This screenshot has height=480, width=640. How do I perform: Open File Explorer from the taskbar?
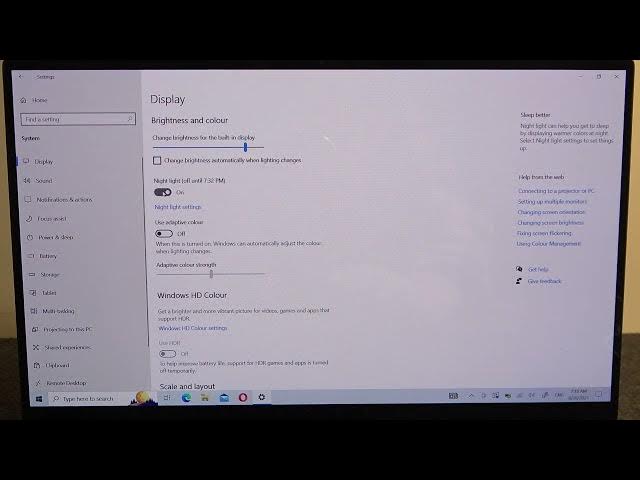click(205, 397)
